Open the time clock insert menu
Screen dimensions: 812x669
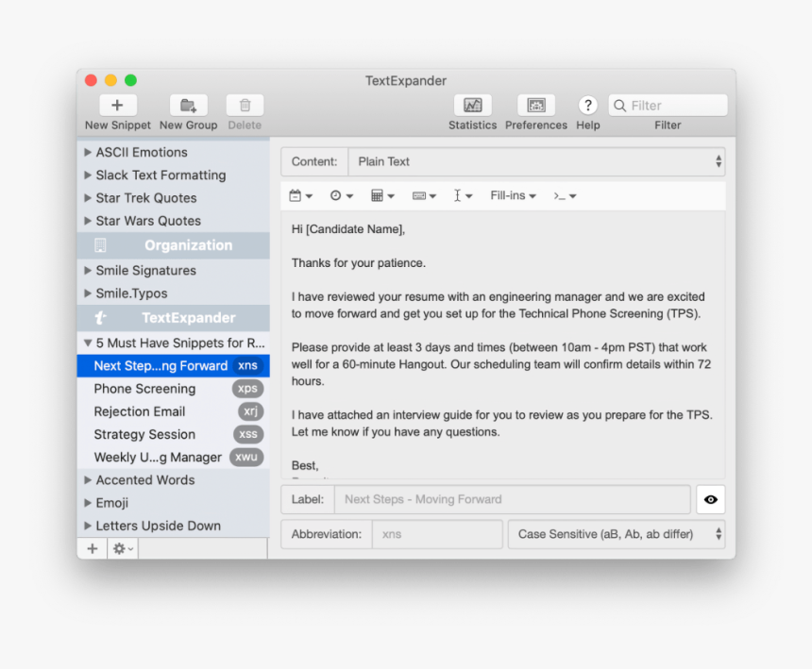(342, 195)
